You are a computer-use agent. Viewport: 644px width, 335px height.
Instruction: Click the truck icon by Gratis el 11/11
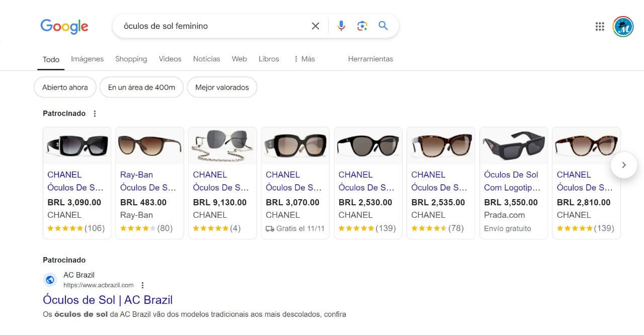tap(270, 228)
